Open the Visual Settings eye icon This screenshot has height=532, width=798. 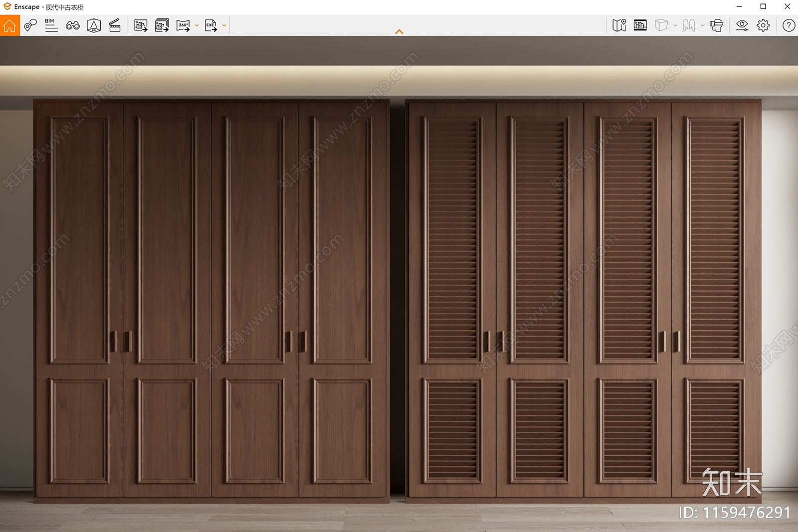click(742, 25)
